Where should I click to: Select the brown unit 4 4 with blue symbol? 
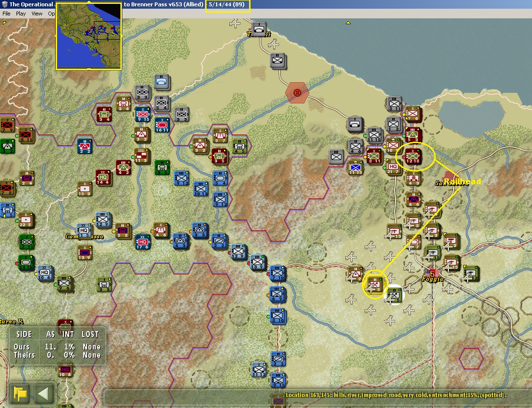click(x=413, y=199)
